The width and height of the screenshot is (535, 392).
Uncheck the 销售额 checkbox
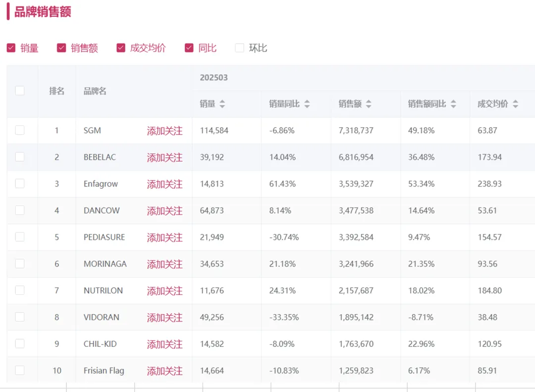click(x=61, y=48)
